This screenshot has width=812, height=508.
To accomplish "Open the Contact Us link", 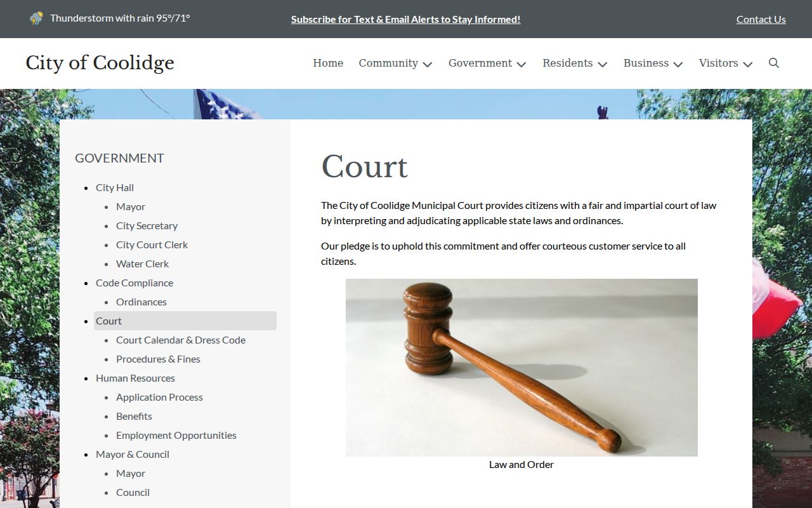I will 761,19.
